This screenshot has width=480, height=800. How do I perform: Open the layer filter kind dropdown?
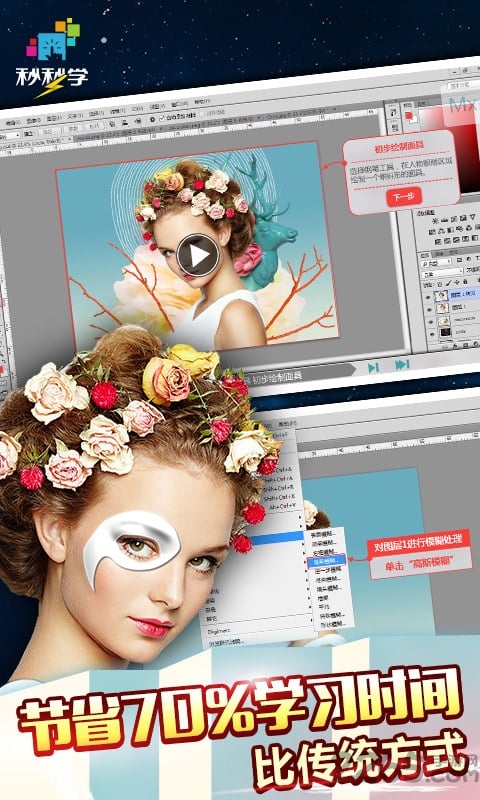pos(436,263)
